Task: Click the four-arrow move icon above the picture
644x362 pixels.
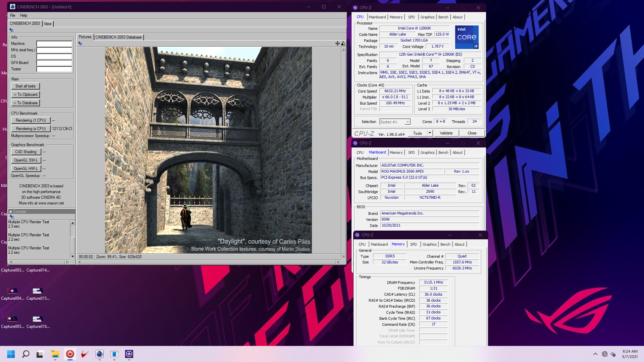Action: [337, 43]
